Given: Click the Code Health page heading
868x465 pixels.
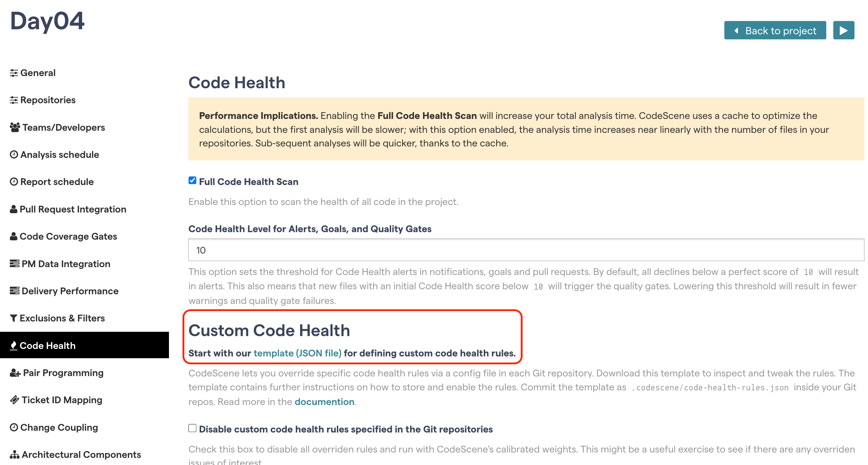Looking at the screenshot, I should 237,82.
